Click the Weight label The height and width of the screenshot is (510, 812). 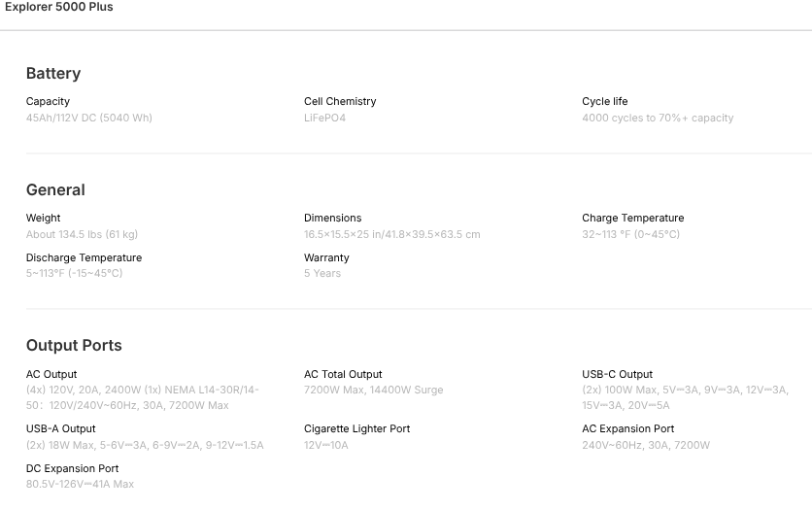[43, 218]
